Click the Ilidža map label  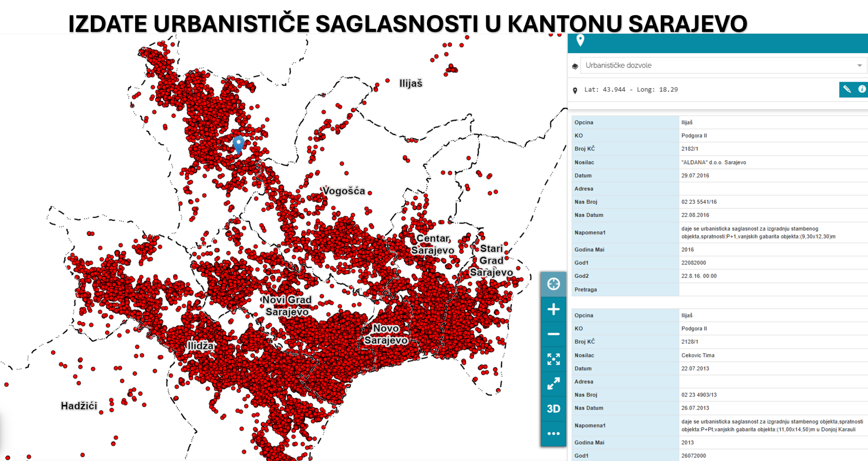201,346
